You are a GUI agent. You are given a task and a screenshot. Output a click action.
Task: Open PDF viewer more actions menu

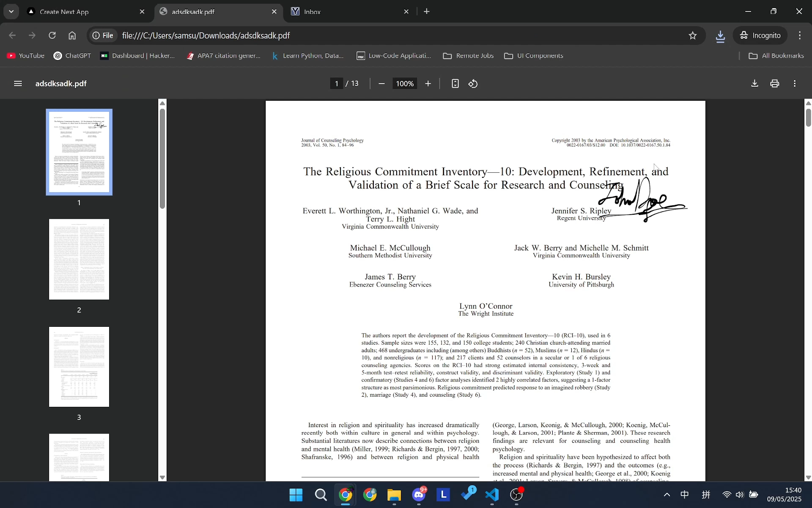795,84
